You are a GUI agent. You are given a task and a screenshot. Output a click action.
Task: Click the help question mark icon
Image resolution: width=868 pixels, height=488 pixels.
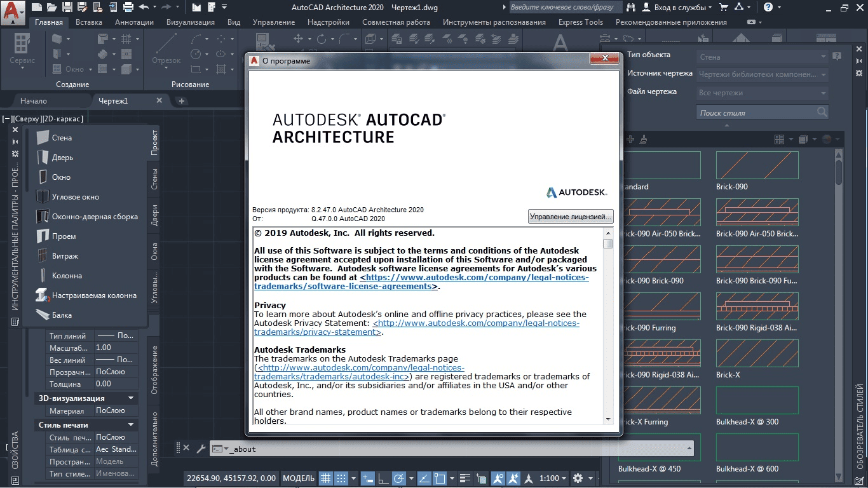tap(768, 8)
